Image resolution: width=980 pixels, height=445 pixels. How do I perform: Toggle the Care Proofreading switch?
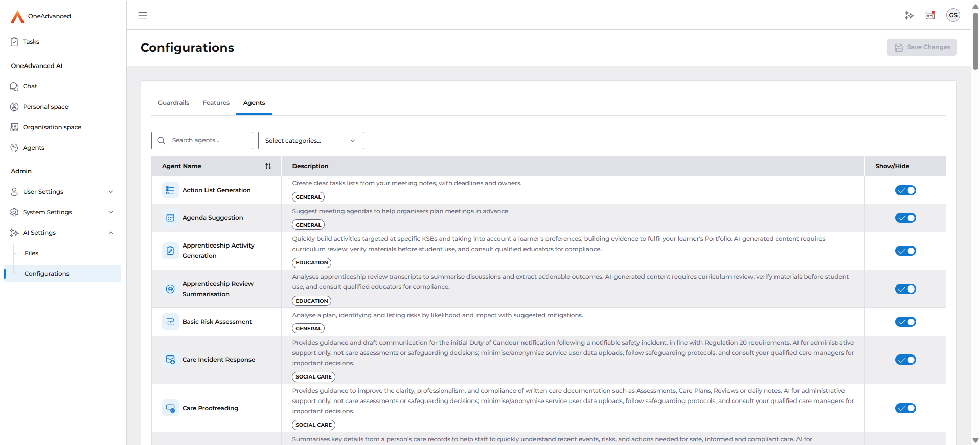pyautogui.click(x=905, y=408)
